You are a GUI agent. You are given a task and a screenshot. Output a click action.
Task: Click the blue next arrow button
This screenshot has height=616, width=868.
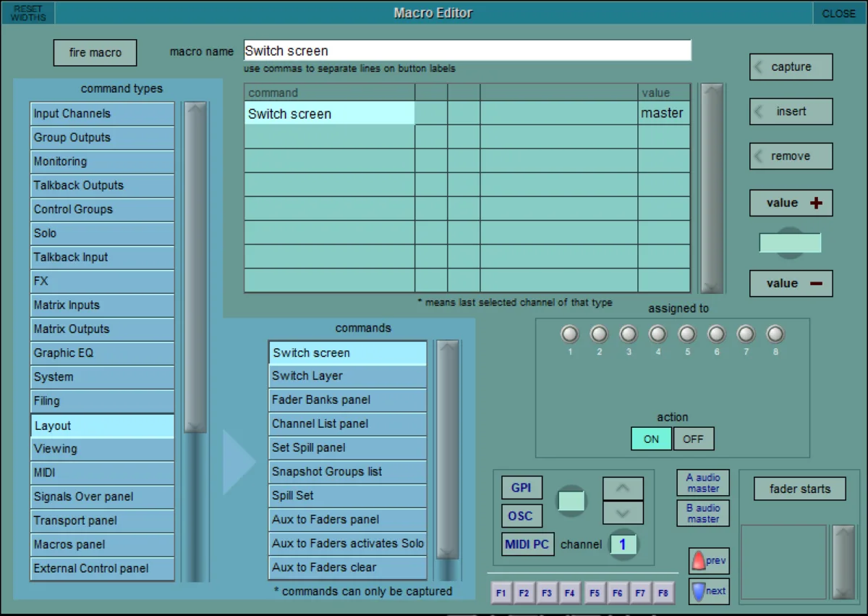(x=709, y=591)
